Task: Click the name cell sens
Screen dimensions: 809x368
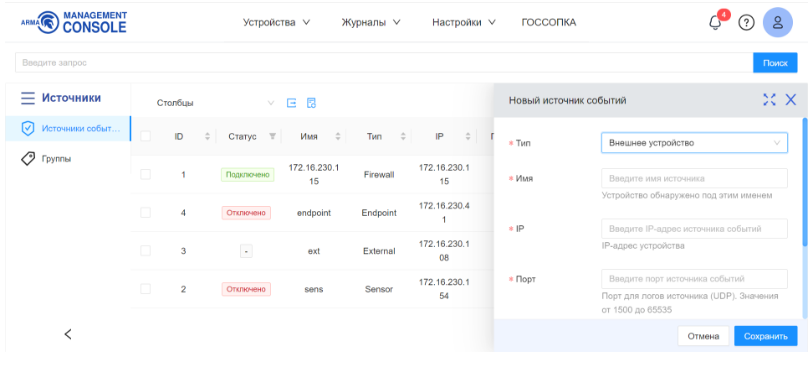Action: click(314, 289)
